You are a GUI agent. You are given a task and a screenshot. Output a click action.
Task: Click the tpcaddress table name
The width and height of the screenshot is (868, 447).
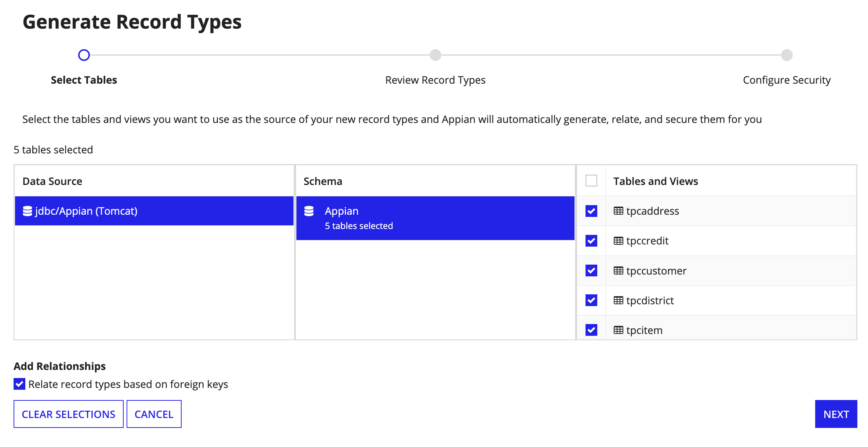click(653, 211)
